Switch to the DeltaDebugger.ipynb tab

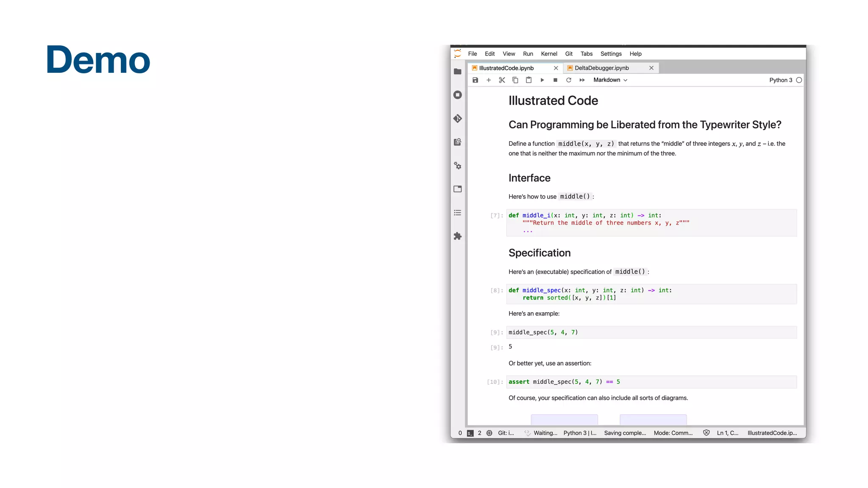601,68
